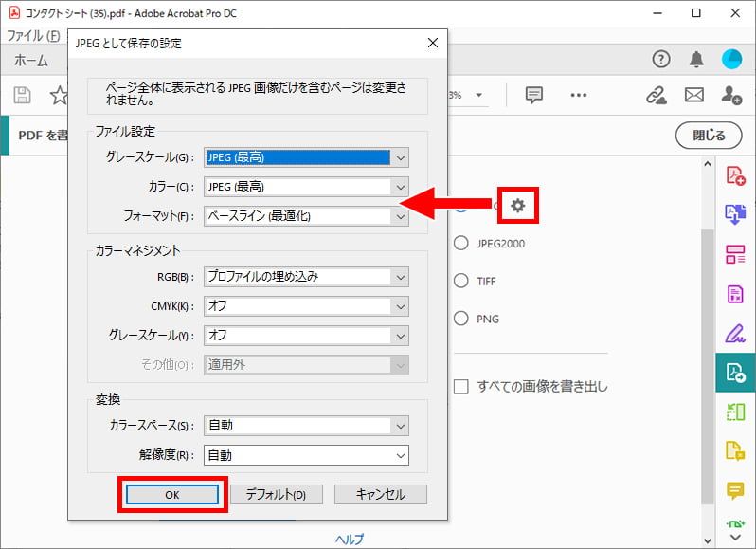This screenshot has width=756, height=549.
Task: Click the JPEG settings gear icon
Action: (x=518, y=205)
